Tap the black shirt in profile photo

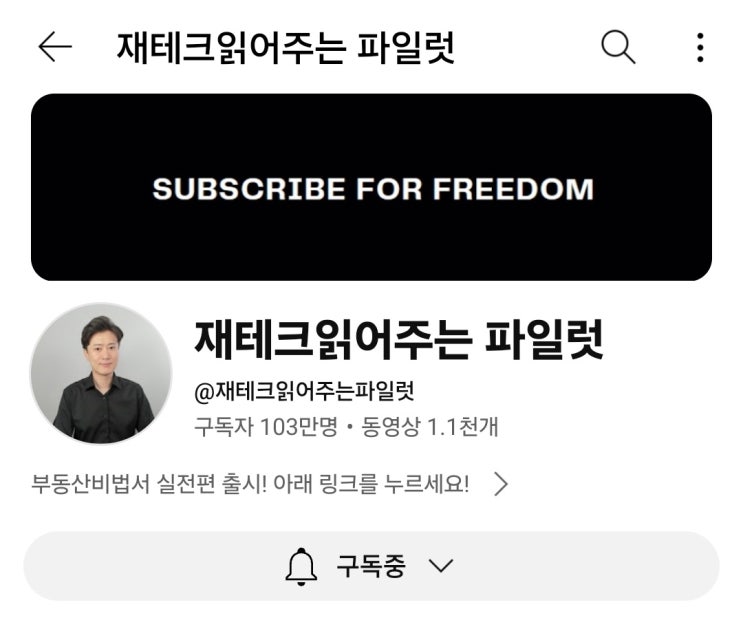pyautogui.click(x=102, y=410)
